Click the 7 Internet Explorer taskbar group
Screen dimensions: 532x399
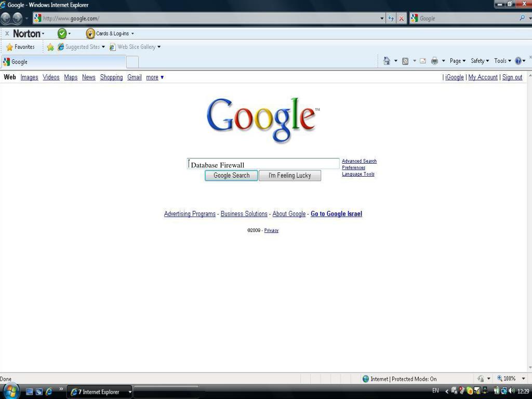(99, 392)
